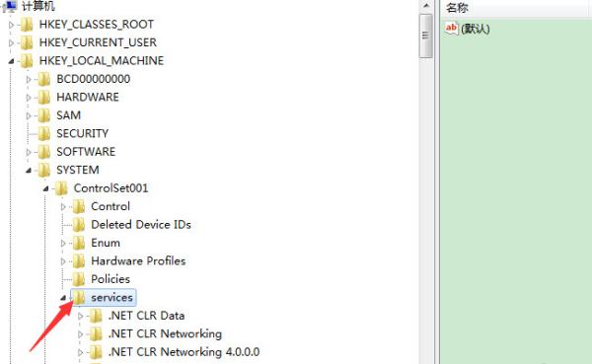Select the Deleted Device IDs label
The image size is (592, 364).
pyautogui.click(x=141, y=225)
